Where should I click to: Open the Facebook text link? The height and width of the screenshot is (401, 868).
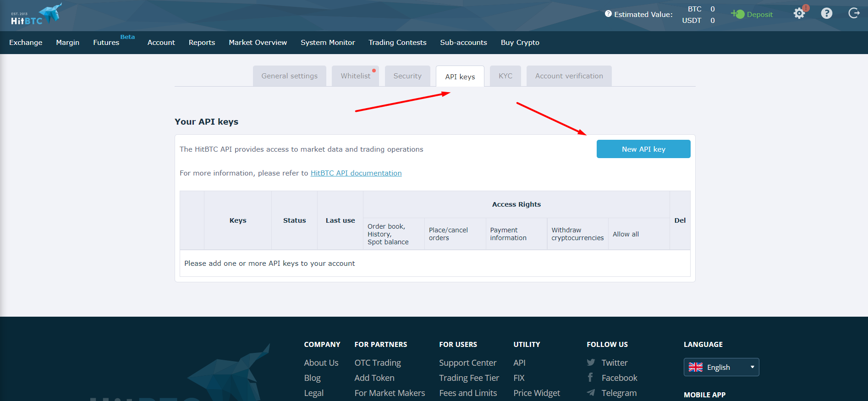tap(620, 378)
